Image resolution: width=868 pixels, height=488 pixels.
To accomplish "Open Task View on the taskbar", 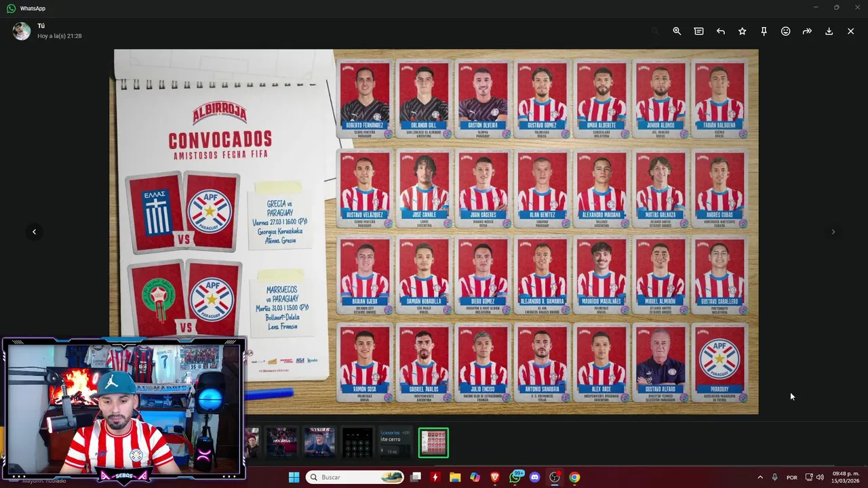I will pos(416,477).
